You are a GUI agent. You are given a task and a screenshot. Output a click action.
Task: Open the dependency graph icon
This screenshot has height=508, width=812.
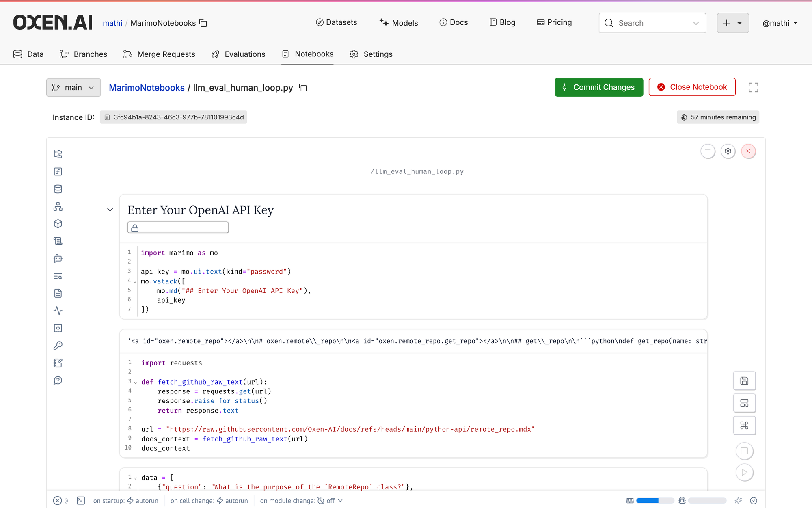click(x=58, y=206)
